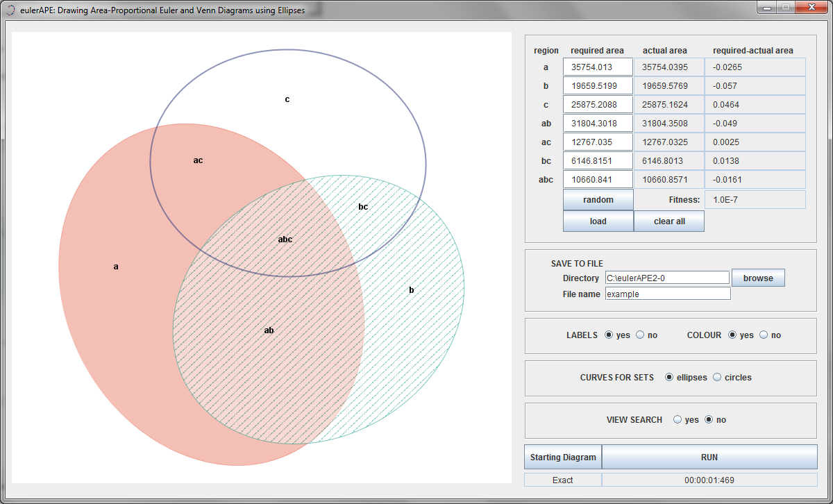Image resolution: width=833 pixels, height=504 pixels.
Task: Click the SAVE TO FILE heading
Action: 577,264
